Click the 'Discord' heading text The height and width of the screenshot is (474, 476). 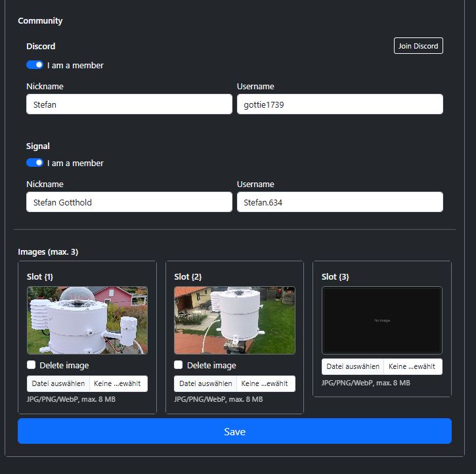point(41,46)
